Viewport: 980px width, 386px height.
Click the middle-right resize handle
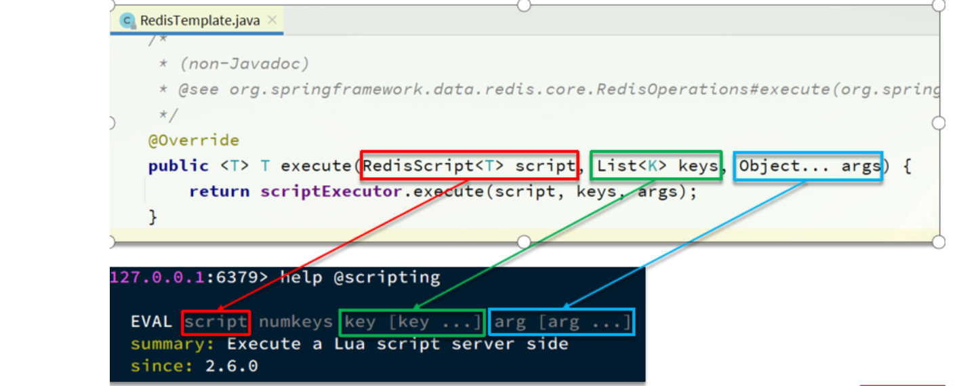point(939,123)
